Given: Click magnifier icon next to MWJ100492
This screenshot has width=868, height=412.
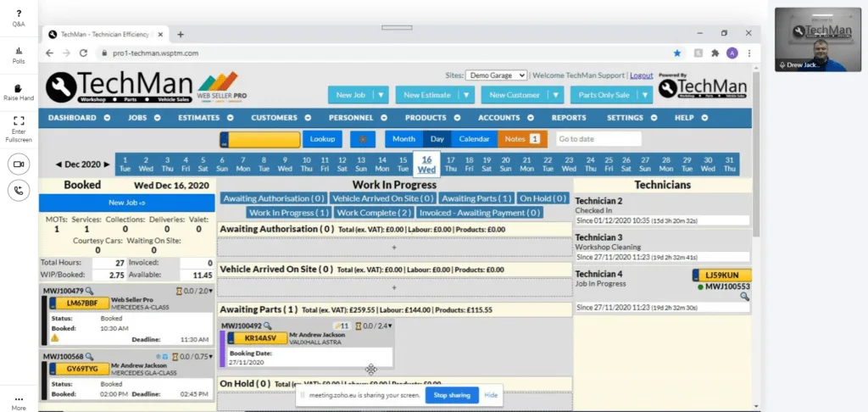Looking at the screenshot, I should tap(268, 326).
